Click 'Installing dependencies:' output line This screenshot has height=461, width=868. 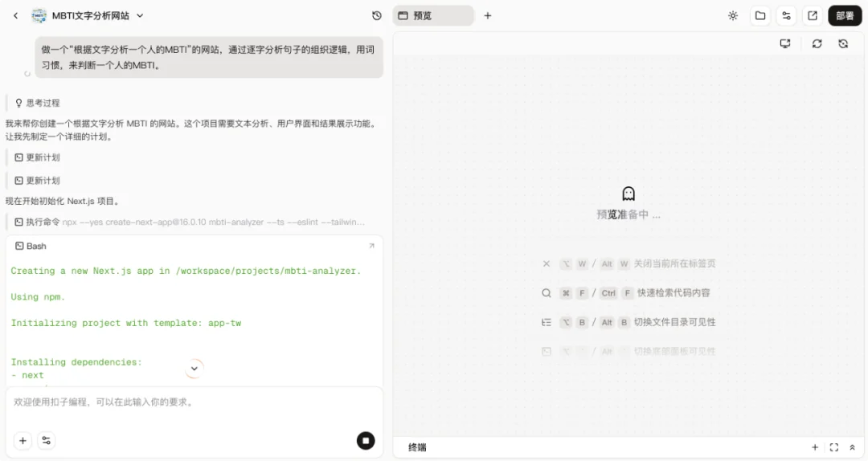click(x=76, y=362)
